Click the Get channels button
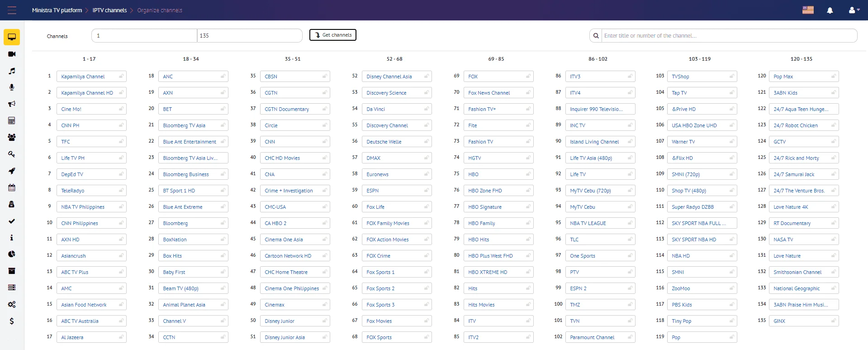 click(x=333, y=35)
